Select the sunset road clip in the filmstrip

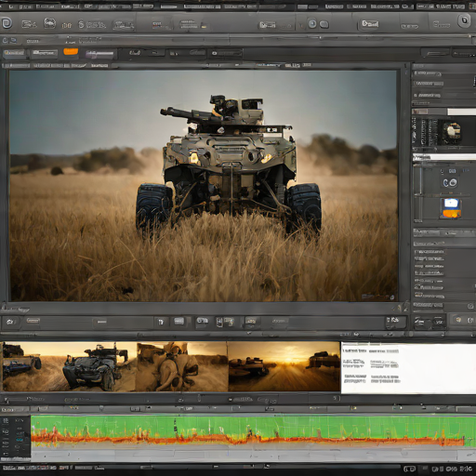pos(284,366)
